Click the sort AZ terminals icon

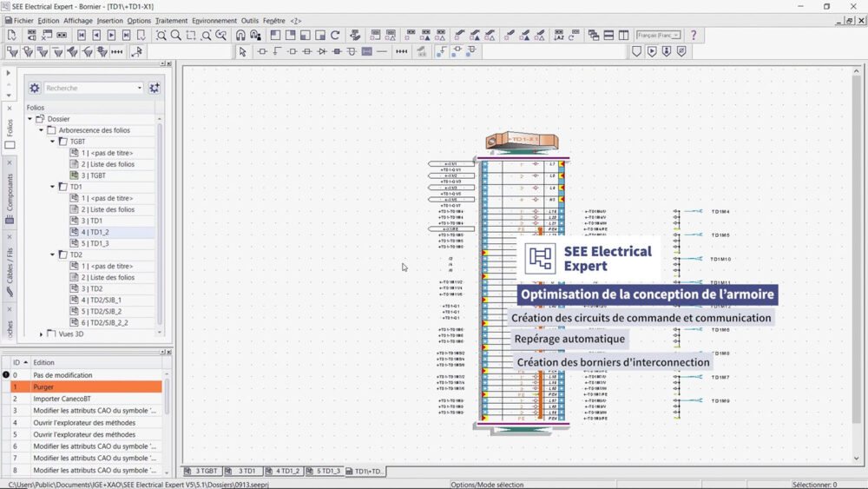pyautogui.click(x=559, y=35)
